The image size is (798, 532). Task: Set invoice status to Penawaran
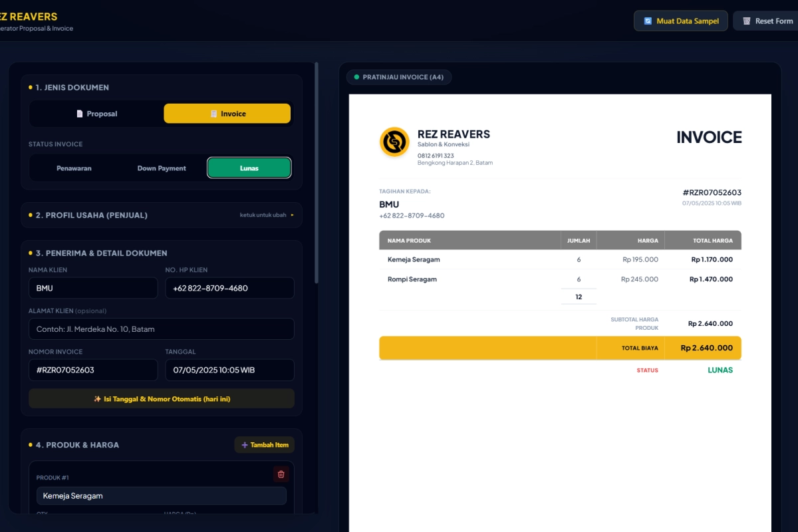[x=73, y=168]
